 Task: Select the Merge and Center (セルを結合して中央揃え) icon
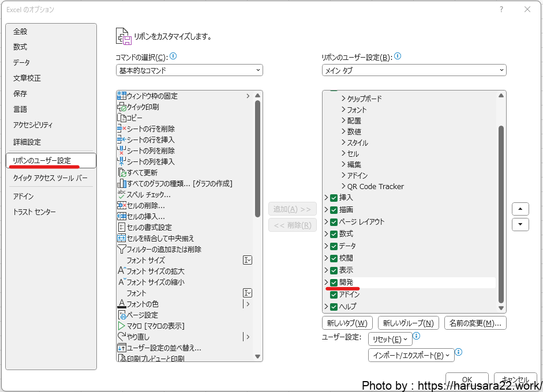(x=122, y=238)
